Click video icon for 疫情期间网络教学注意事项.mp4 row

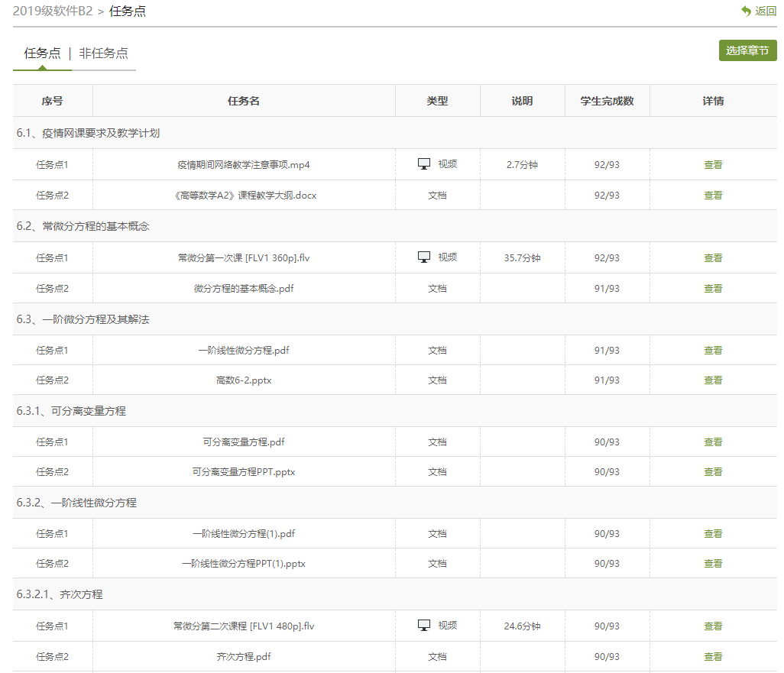[424, 164]
